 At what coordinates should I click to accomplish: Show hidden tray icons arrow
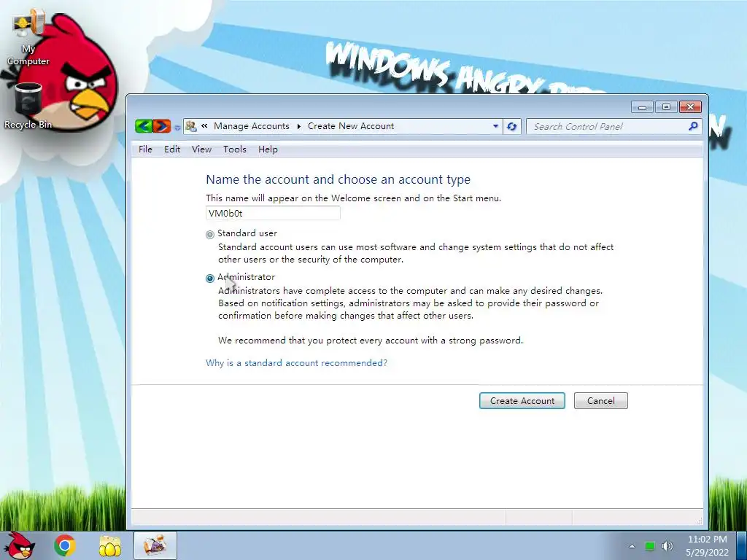[632, 546]
